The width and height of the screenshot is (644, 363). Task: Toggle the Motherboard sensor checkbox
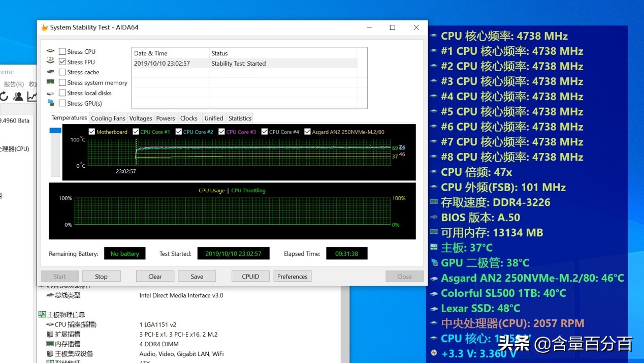(x=91, y=131)
